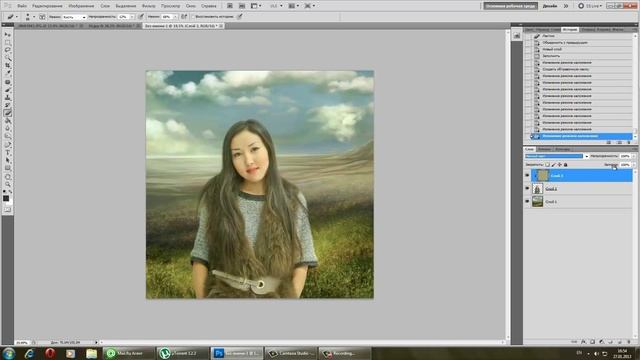
Task: Create new fill or adjustment layer
Action: [601, 342]
